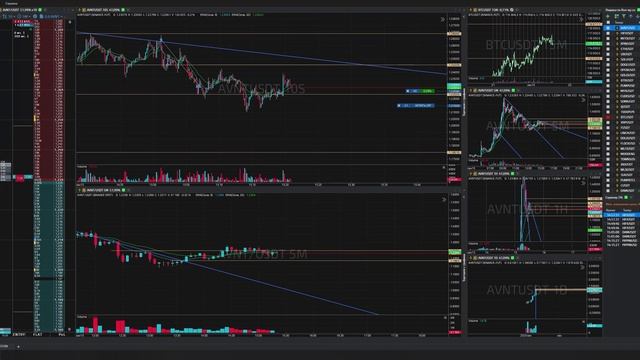Click order book blue document icon
This screenshot has height=360, width=640.
(x=41, y=16)
